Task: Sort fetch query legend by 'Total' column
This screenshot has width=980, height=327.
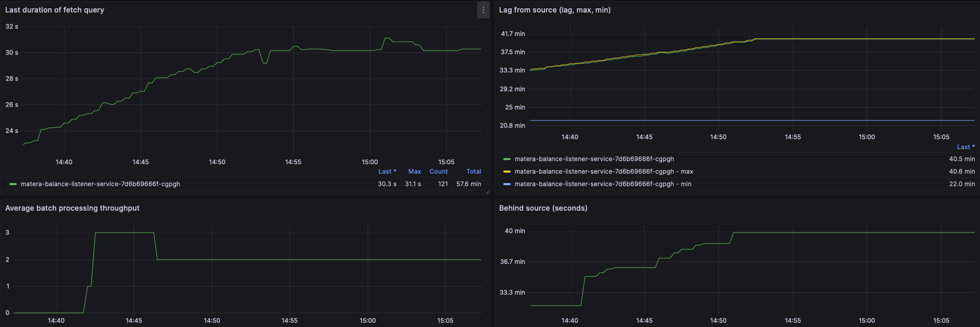Action: coord(474,172)
